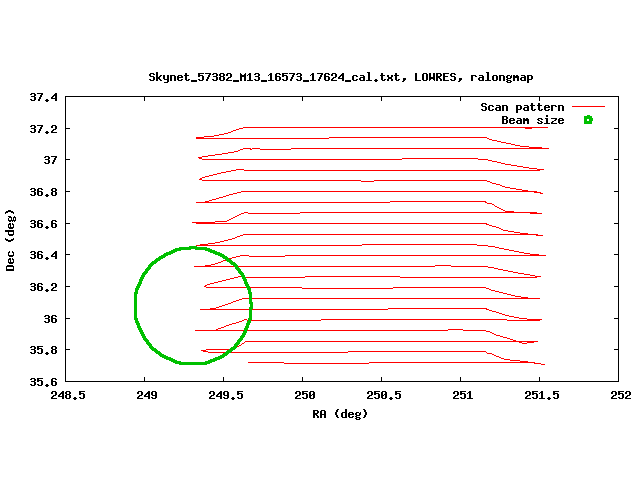This screenshot has width=640, height=480.
Task: Click the 251 RA tick label
Action: click(x=463, y=395)
